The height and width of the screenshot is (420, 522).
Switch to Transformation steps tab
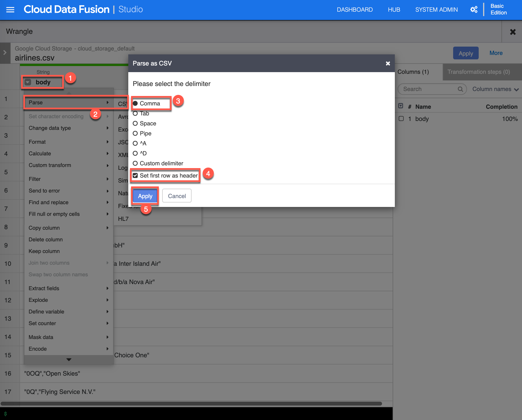[478, 72]
